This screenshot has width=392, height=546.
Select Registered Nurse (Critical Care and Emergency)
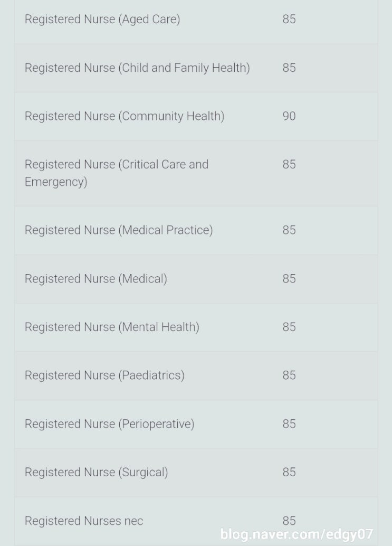[117, 173]
